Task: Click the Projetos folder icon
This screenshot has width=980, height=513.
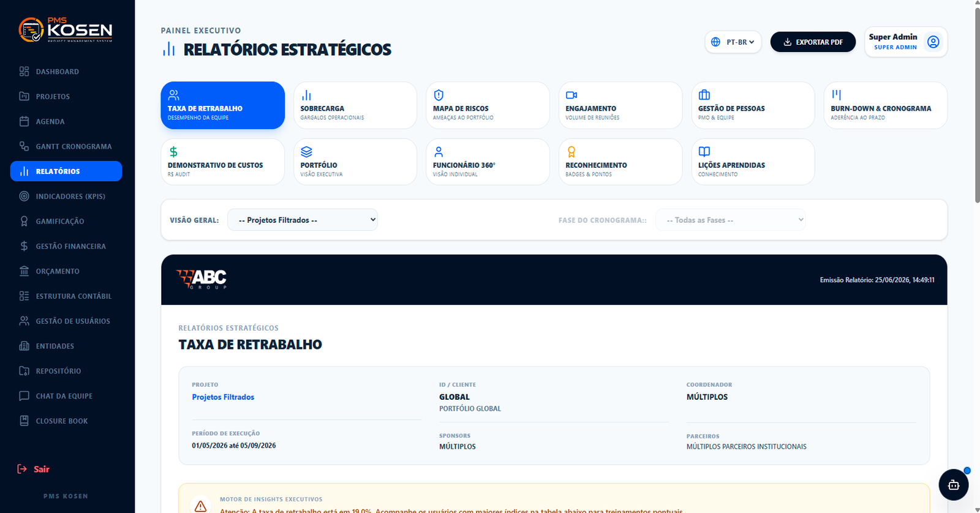Action: [24, 96]
